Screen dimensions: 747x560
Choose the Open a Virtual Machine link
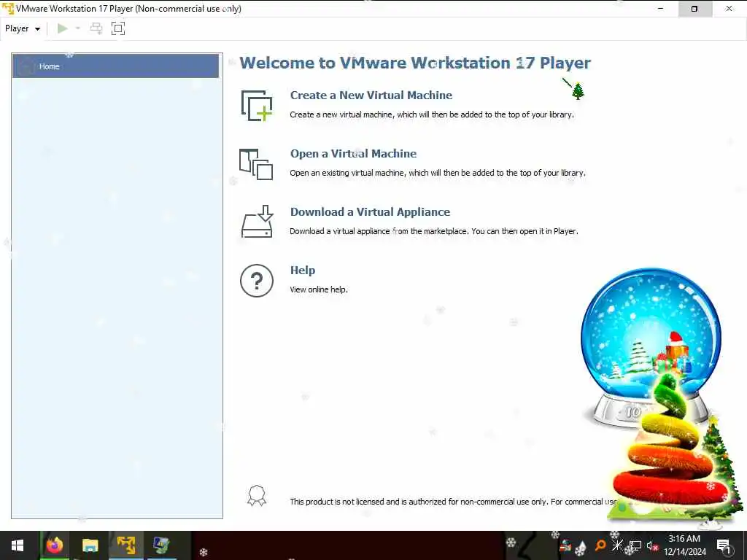point(354,153)
